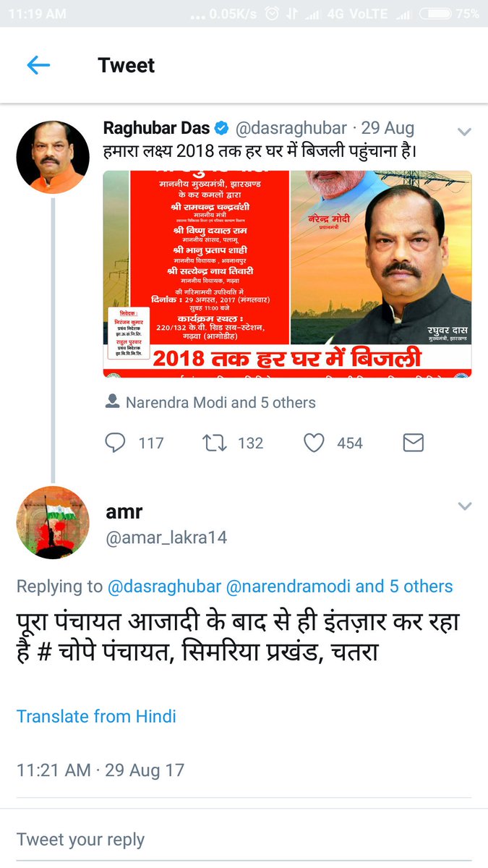Open the @dasraghubar mention in reply
Screen dimensions: 488x868
tap(165, 587)
